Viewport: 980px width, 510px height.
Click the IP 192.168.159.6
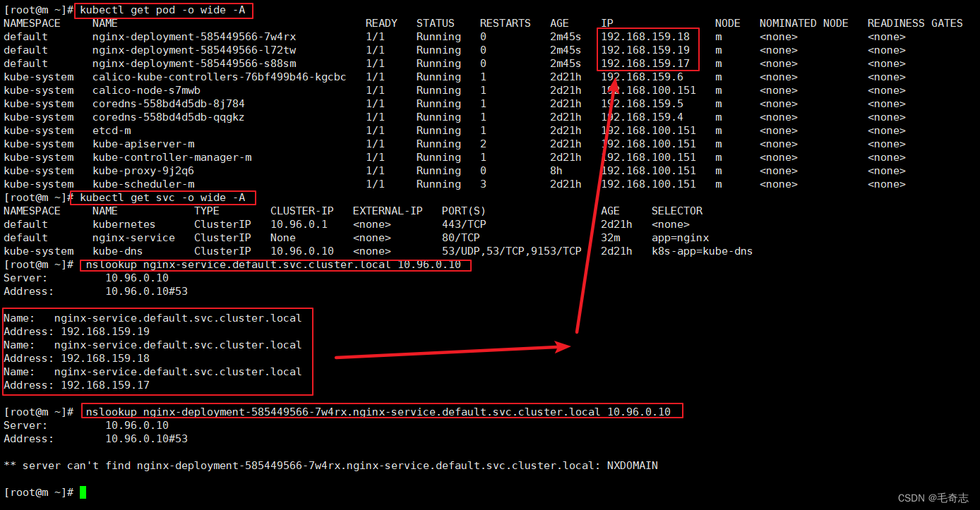pos(643,77)
